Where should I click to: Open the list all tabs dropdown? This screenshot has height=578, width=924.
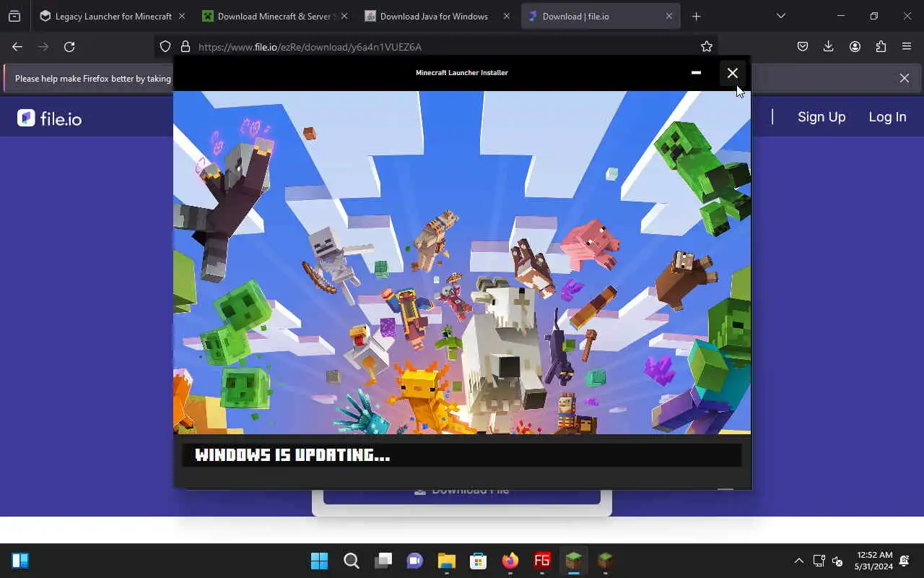click(780, 16)
